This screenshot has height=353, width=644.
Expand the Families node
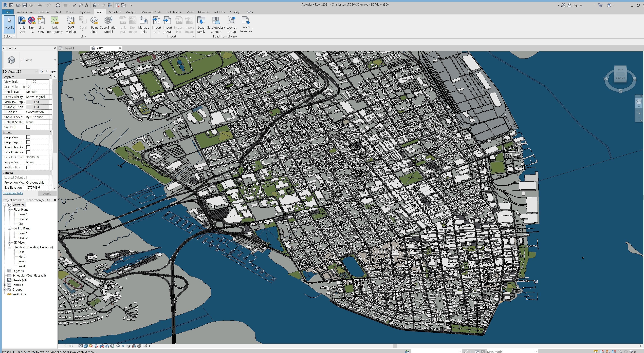(x=5, y=285)
